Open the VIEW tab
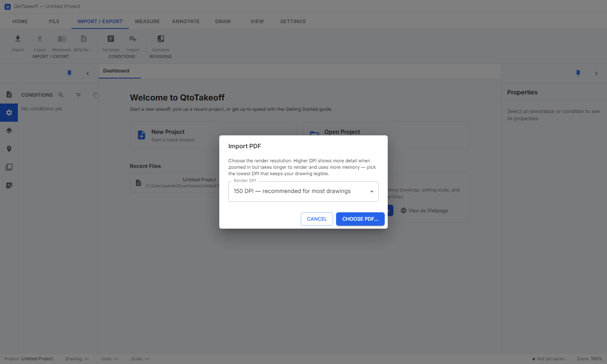The image size is (607, 364). pos(257,22)
